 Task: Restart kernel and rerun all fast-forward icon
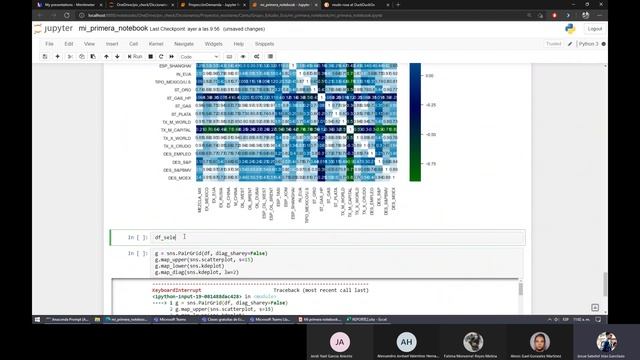click(x=172, y=57)
